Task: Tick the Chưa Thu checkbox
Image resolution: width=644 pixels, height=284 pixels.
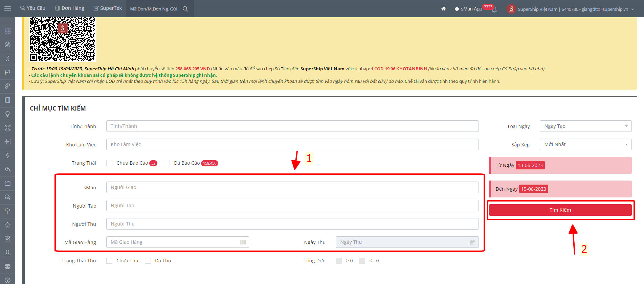Action: (x=109, y=261)
